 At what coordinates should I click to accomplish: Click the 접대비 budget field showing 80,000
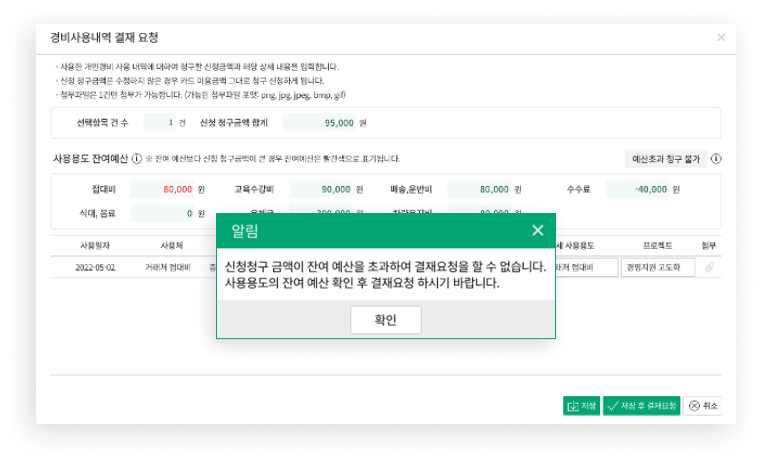click(x=162, y=188)
